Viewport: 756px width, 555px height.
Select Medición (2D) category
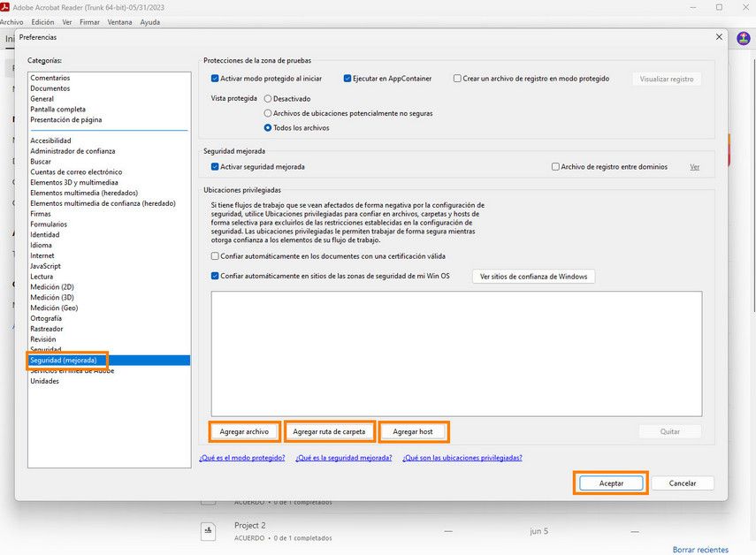click(x=52, y=286)
